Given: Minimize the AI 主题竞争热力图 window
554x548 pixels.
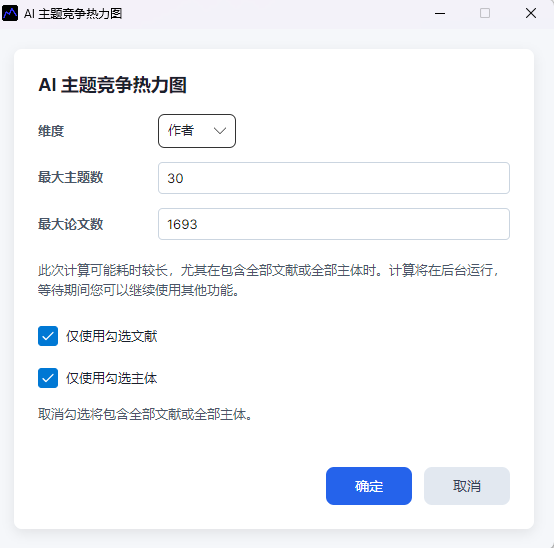Looking at the screenshot, I should point(440,13).
